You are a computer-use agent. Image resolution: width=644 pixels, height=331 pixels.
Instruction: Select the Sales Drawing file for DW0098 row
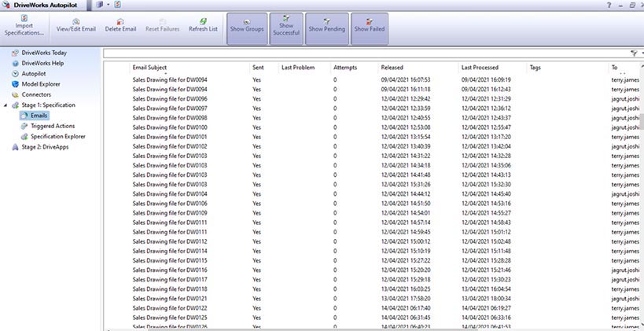tap(372, 118)
